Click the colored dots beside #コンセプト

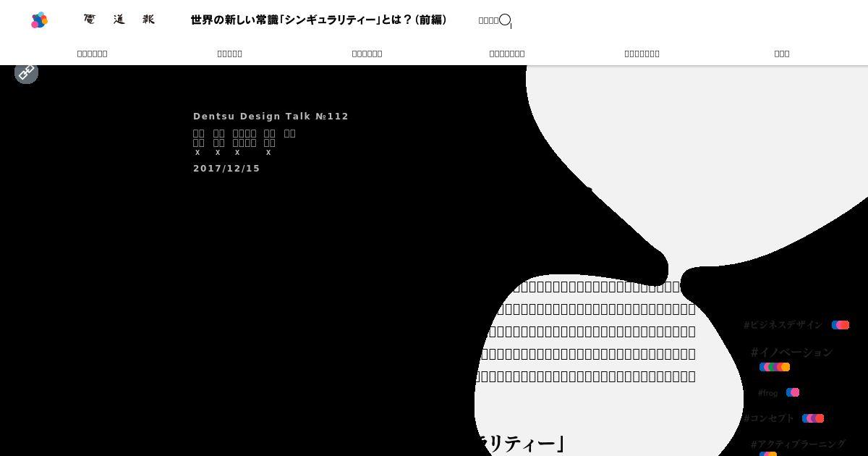click(813, 418)
